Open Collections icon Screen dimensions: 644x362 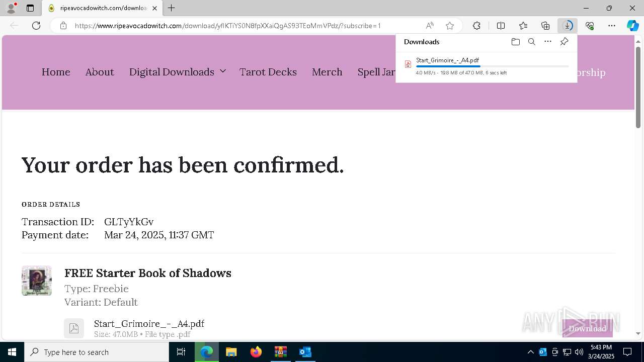tap(545, 26)
